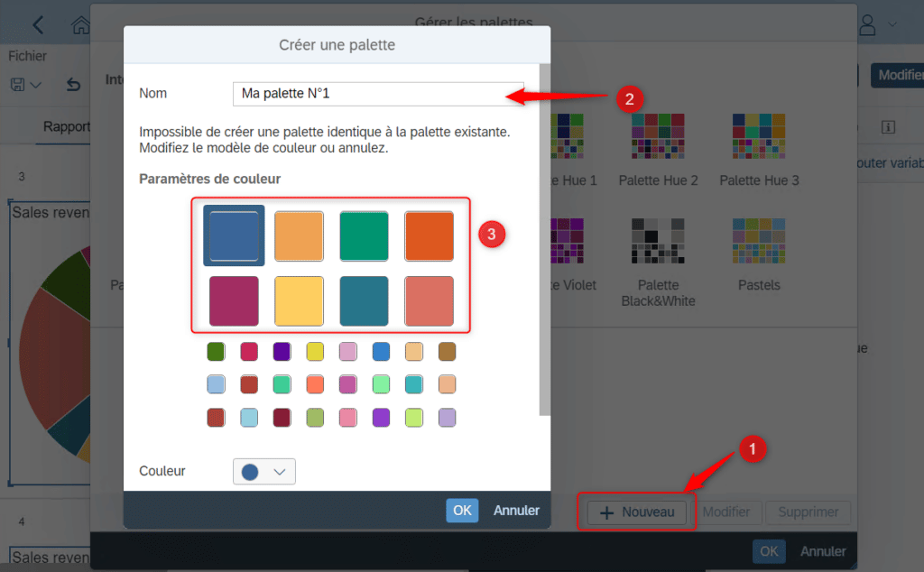
Task: Click the save disk icon under Fichier
Action: (x=18, y=85)
